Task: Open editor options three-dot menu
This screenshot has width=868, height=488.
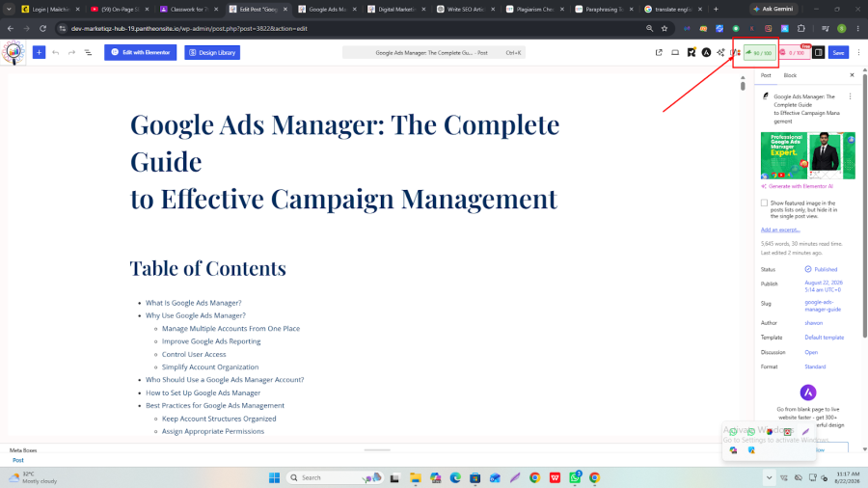Action: click(x=858, y=53)
